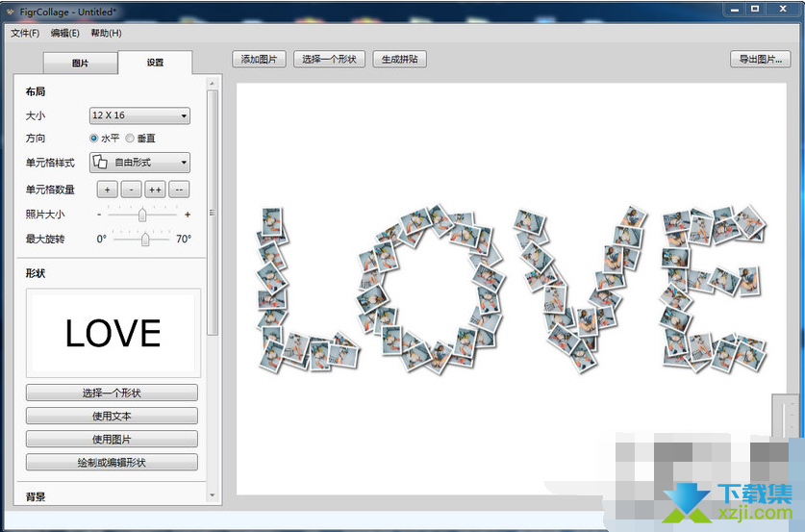Click the 绘制或编辑形状 button
The width and height of the screenshot is (805, 532).
pyautogui.click(x=112, y=462)
